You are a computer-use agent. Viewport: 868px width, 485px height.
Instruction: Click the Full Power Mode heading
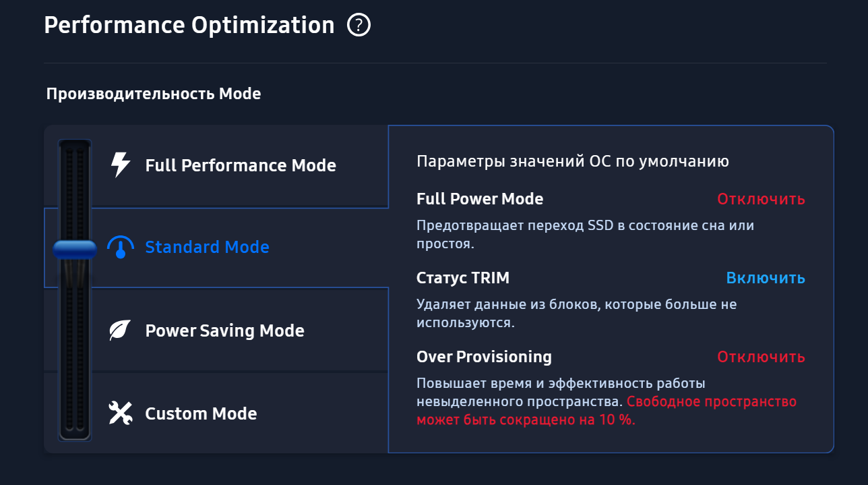pos(480,199)
